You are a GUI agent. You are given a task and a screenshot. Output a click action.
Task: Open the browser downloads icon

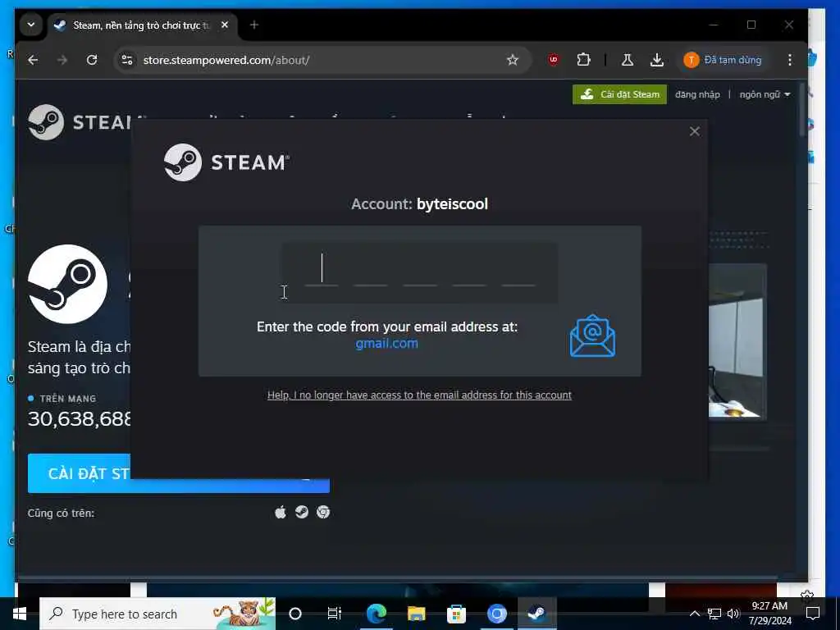point(657,60)
